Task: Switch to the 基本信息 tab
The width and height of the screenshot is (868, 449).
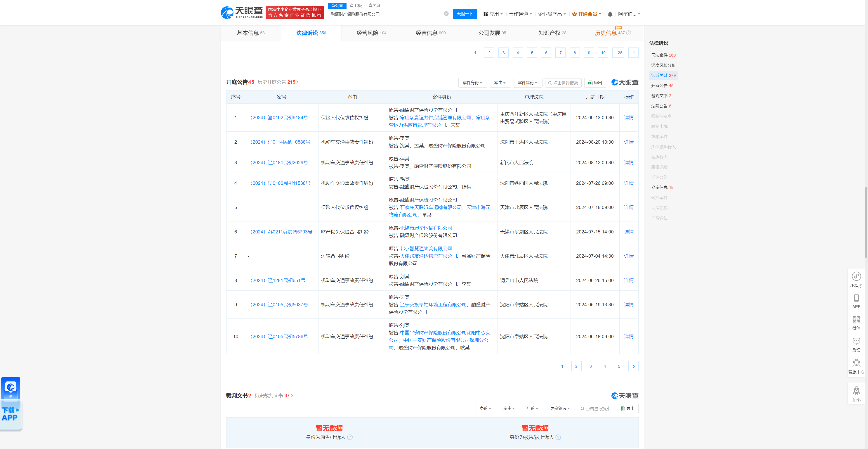Action: 251,33
